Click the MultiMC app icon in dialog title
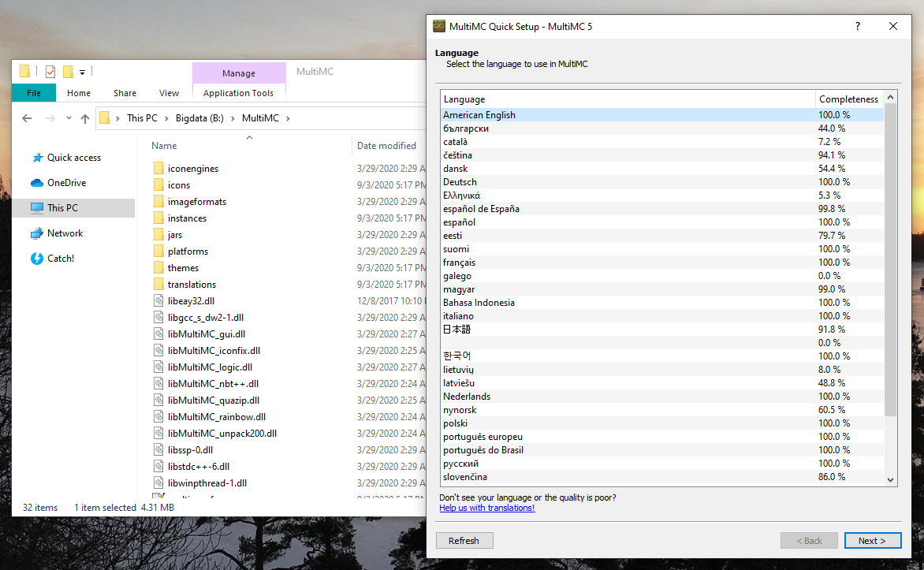This screenshot has height=570, width=924. tap(439, 26)
